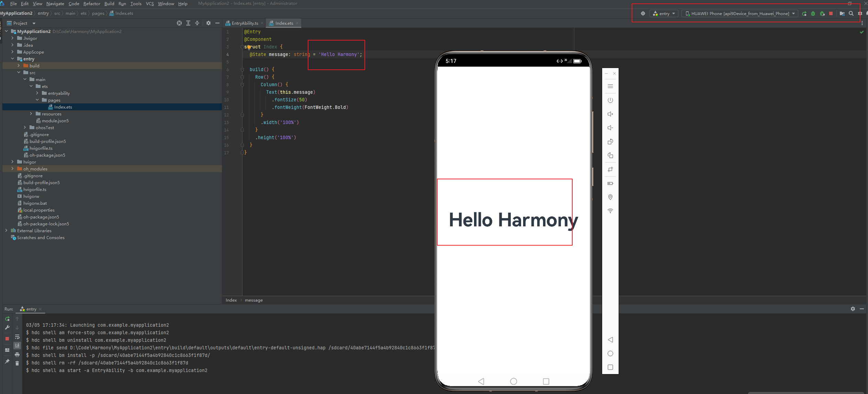The width and height of the screenshot is (868, 394).
Task: Click the second emulator rotate icon
Action: pos(610,155)
